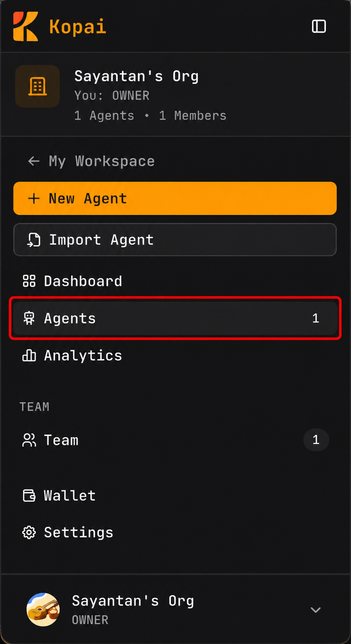
Task: Open the Dashboard menu item
Action: [175, 281]
